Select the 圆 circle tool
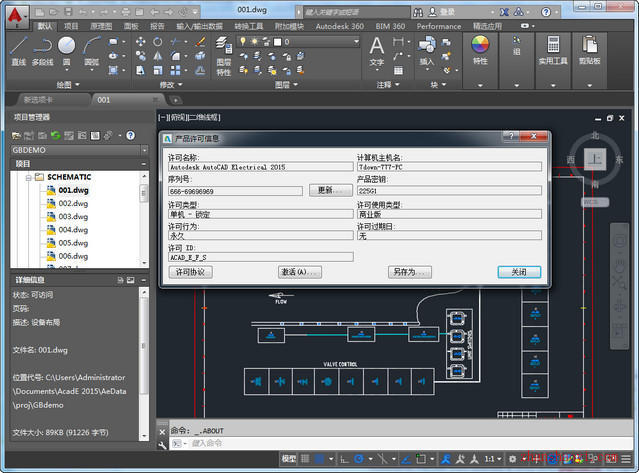Screen dimensions: 639x473 (66, 51)
